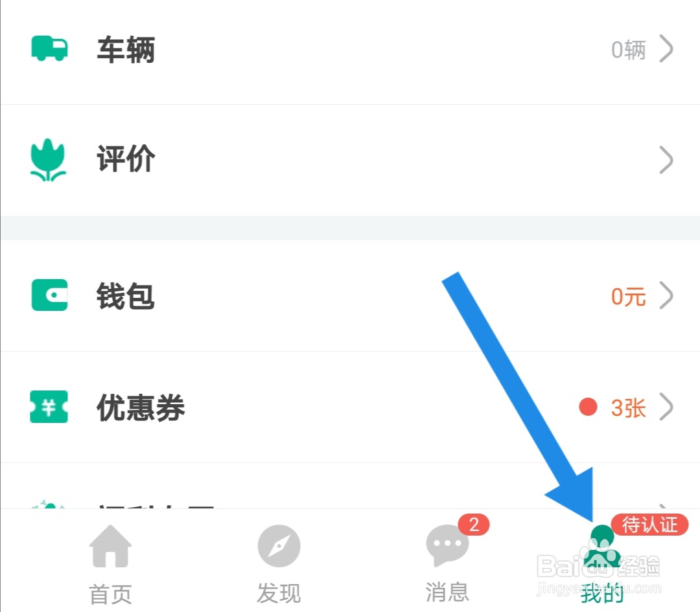Tap the yen coupon ticket icon
This screenshot has width=700, height=612.
[49, 407]
